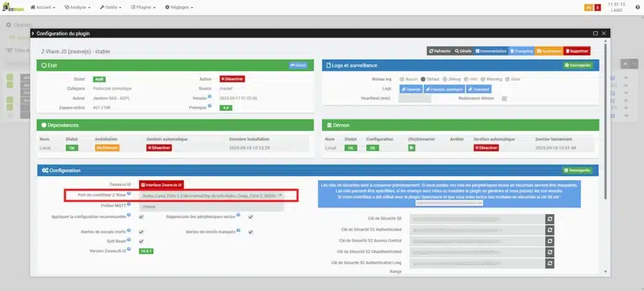Disable automatic management of Dépendances
This screenshot has width=644, height=291.
(159, 148)
